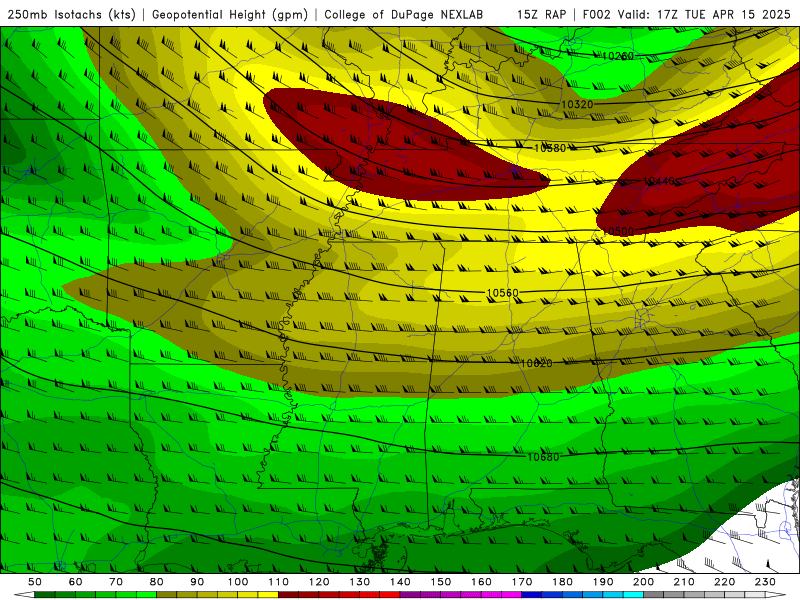
Task: Click the 190 knot legend value
Action: click(603, 582)
